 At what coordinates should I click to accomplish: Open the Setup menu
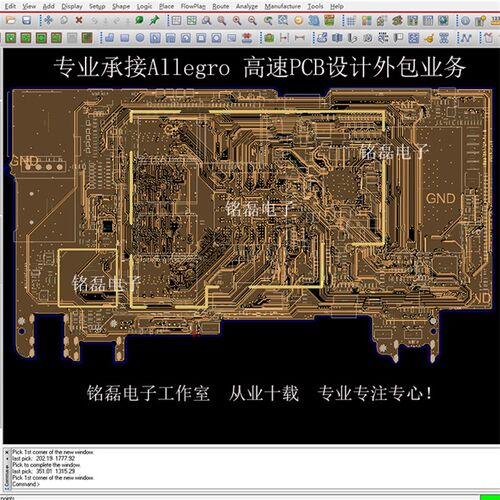[x=97, y=6]
